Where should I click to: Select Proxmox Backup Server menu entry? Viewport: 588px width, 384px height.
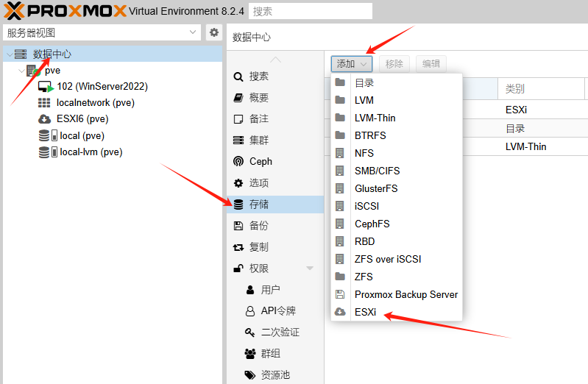tap(405, 294)
